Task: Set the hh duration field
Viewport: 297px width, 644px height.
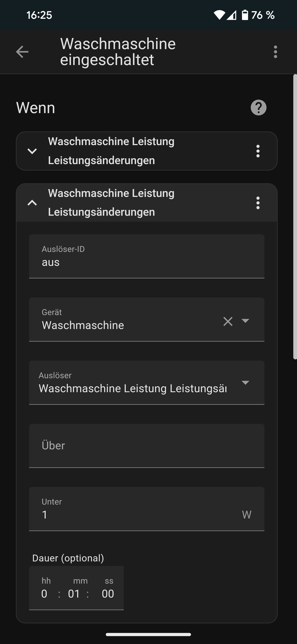Action: tap(45, 593)
